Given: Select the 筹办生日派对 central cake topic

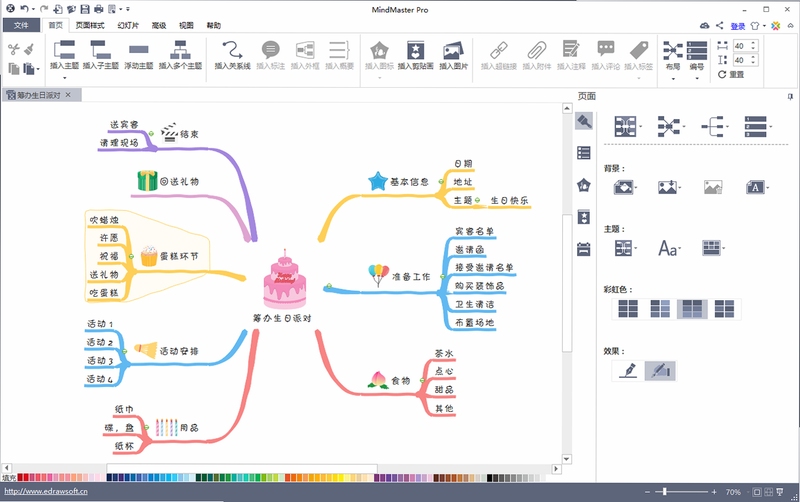Looking at the screenshot, I should tap(284, 286).
